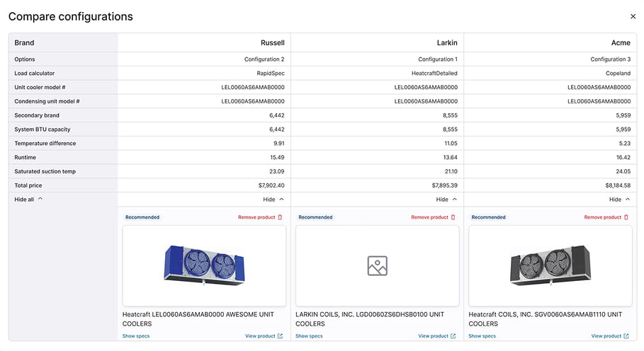Click Russell total price $7,902.40
Image resolution: width=644 pixels, height=351 pixels.
271,185
